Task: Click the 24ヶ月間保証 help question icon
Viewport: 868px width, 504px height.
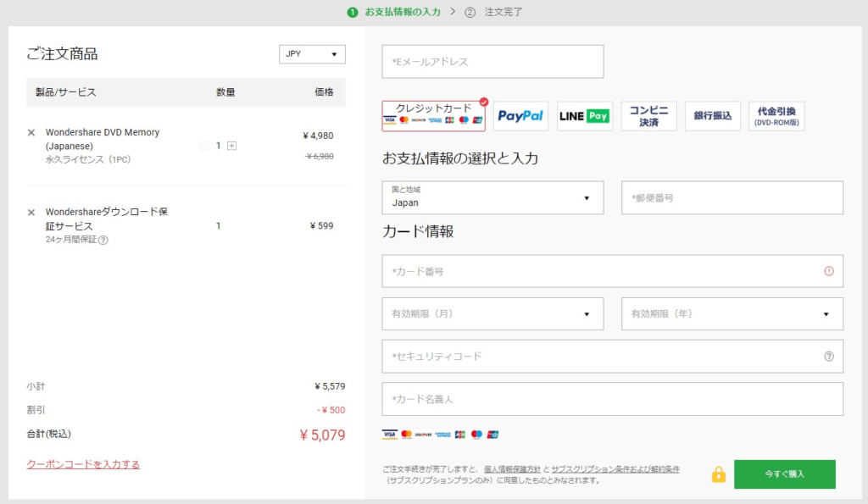Action: click(103, 240)
